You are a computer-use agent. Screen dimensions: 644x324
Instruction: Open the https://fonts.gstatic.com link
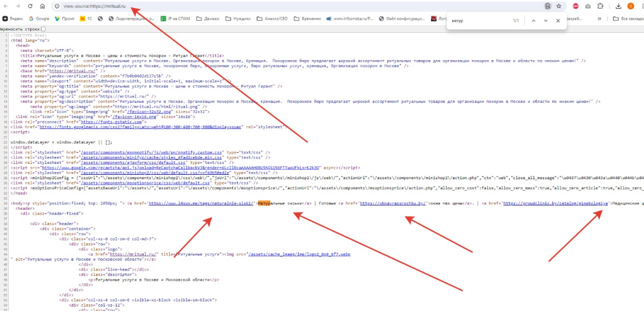coord(111,122)
